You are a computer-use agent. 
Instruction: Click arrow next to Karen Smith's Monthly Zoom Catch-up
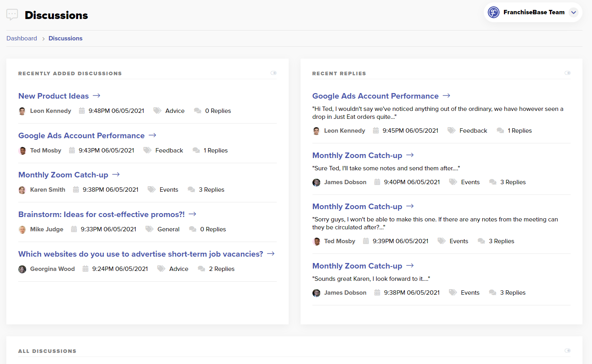point(116,175)
